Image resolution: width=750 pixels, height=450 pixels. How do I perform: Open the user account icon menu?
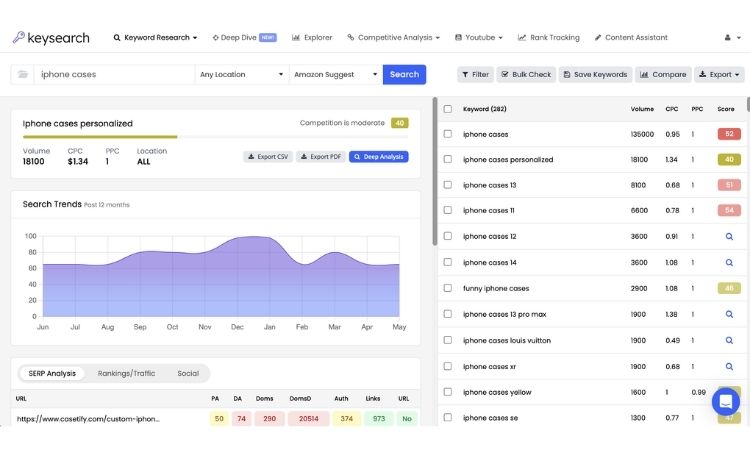click(732, 38)
